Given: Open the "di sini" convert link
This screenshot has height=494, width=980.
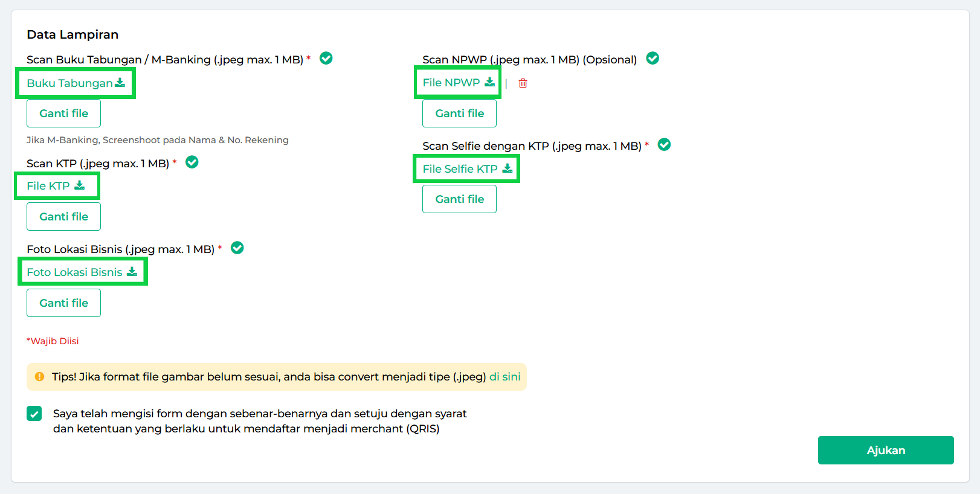Looking at the screenshot, I should [x=505, y=377].
